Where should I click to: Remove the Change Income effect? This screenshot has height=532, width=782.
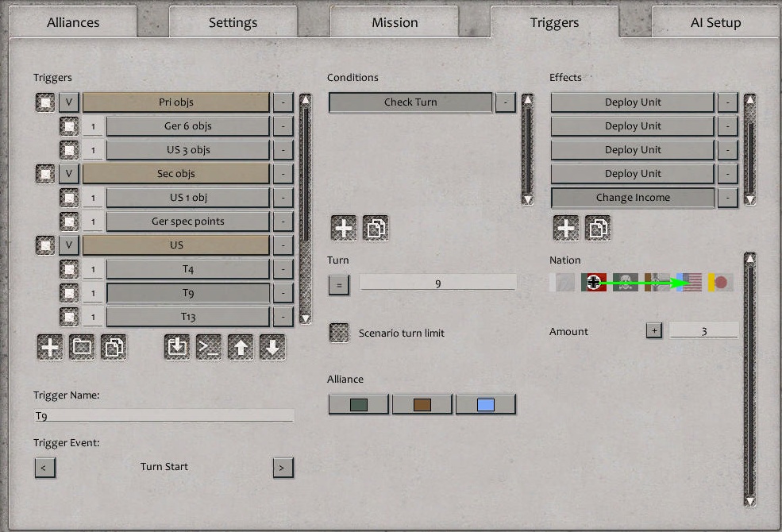point(728,198)
